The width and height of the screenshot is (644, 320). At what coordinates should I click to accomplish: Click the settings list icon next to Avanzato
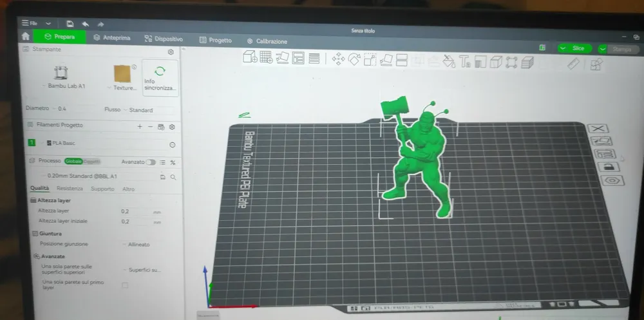(x=163, y=163)
